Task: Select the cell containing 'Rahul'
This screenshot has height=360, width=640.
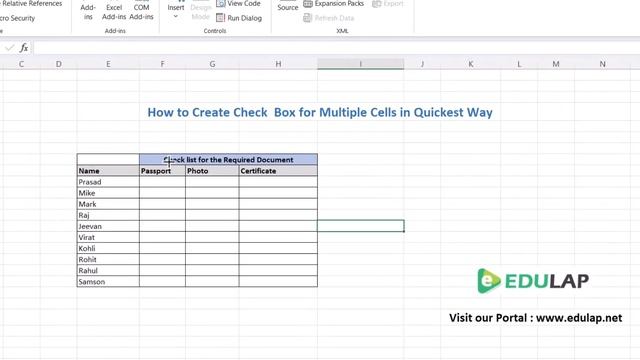Action: (x=108, y=270)
